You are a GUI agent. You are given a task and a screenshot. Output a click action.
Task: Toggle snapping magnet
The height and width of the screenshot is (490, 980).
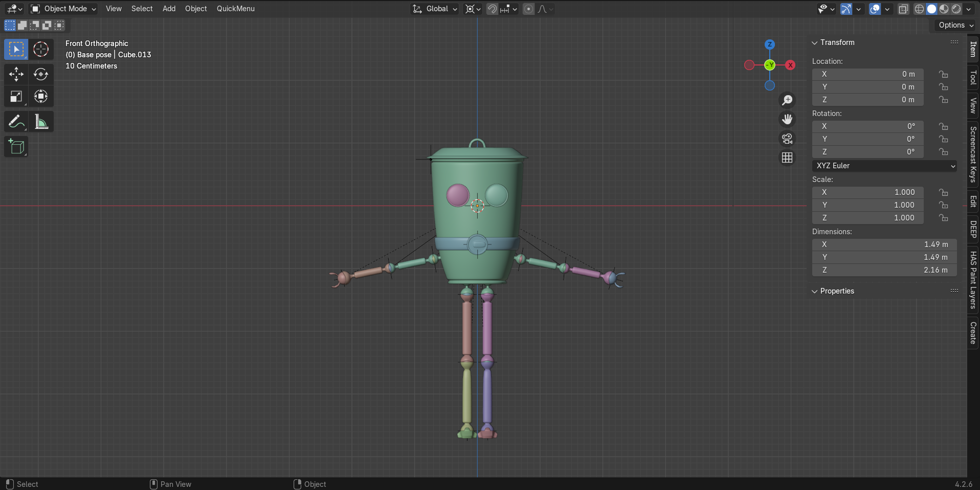[492, 9]
